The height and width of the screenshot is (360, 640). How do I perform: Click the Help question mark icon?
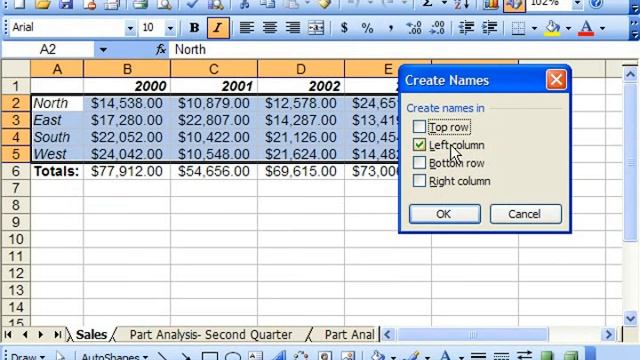point(596,4)
